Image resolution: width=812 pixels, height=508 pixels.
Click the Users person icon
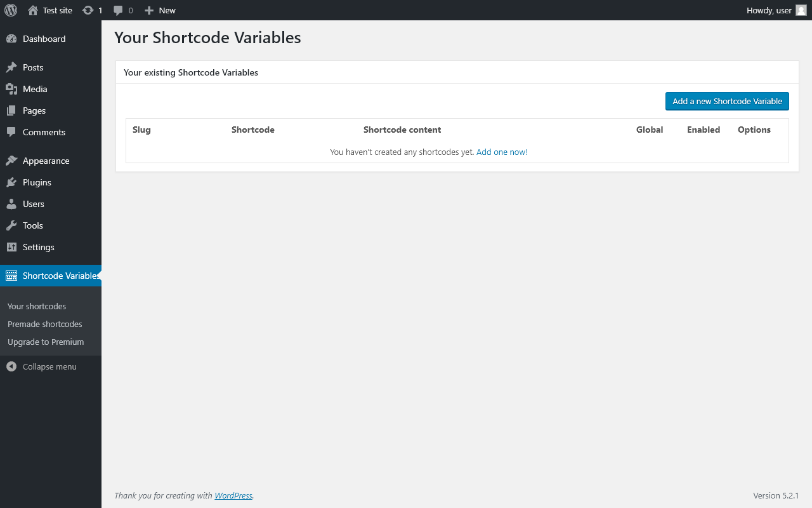point(11,204)
